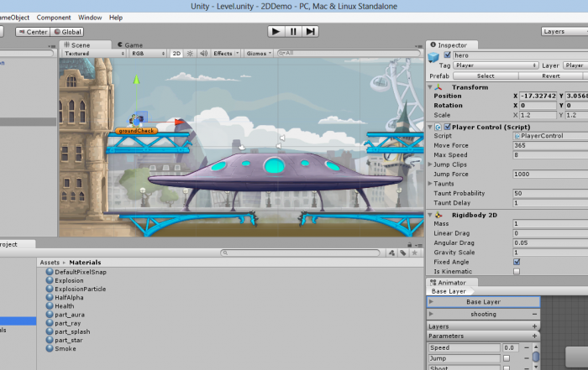
Task: Remove the shooting layer minus icon
Action: [x=534, y=314]
